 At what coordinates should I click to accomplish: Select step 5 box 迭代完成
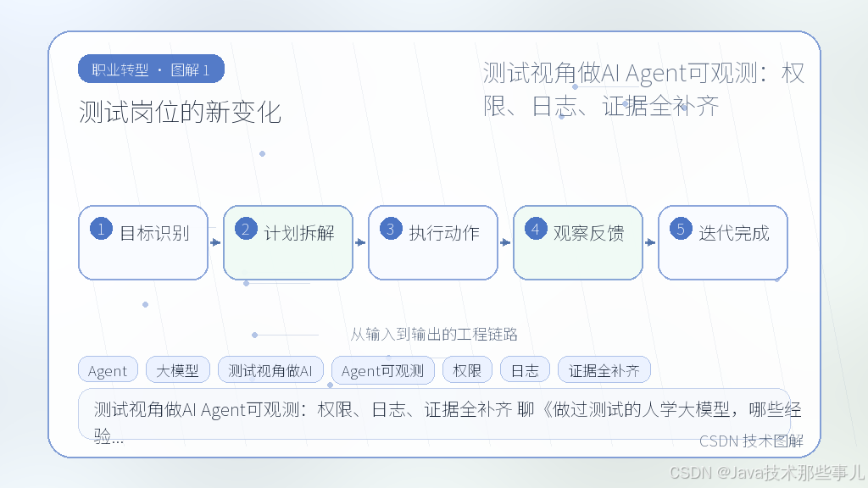coord(723,243)
